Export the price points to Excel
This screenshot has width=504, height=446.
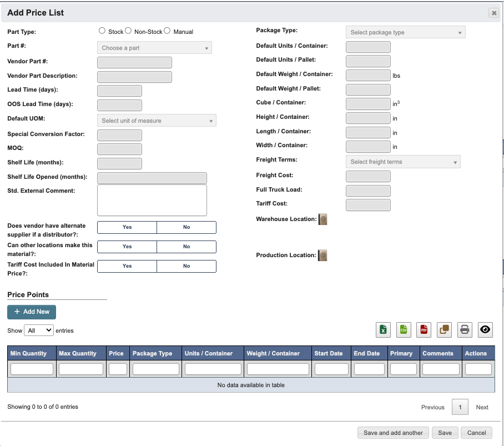pyautogui.click(x=382, y=329)
